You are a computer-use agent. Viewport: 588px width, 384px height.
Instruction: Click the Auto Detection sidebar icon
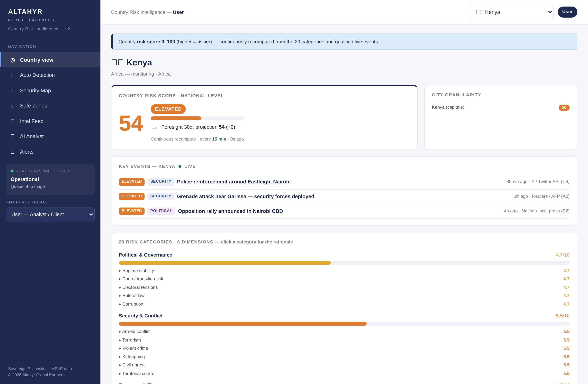tap(13, 75)
